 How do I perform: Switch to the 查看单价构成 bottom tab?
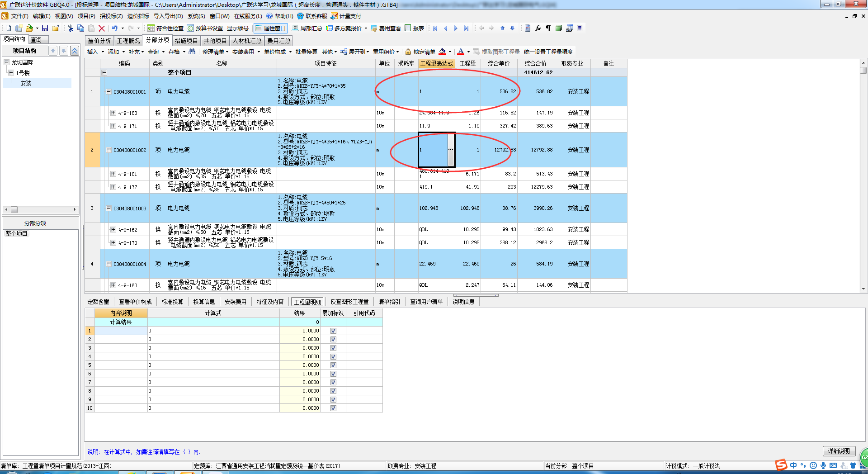(135, 302)
